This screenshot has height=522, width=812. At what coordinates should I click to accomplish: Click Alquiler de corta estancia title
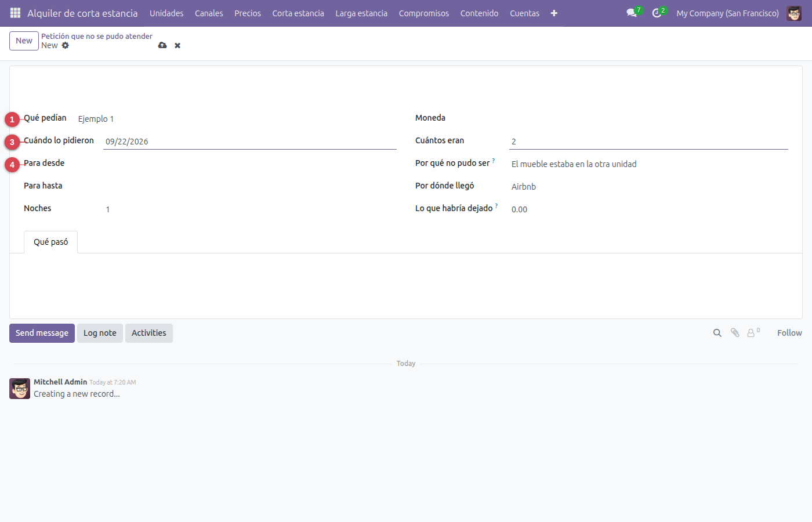[x=82, y=13]
